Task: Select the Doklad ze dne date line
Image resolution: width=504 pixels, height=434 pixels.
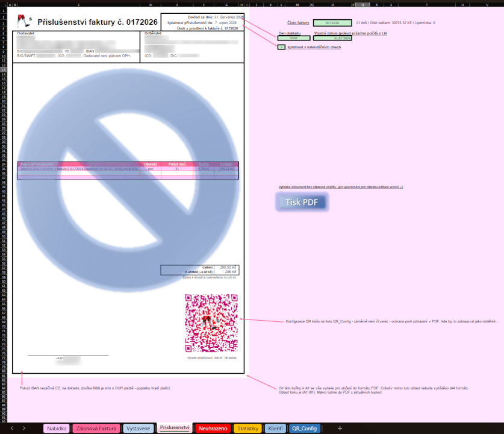Action: tap(216, 17)
